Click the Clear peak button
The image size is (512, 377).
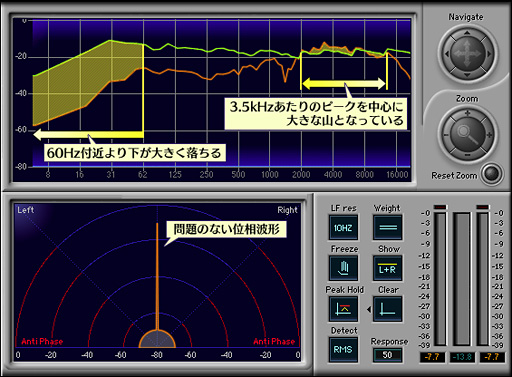click(x=387, y=309)
